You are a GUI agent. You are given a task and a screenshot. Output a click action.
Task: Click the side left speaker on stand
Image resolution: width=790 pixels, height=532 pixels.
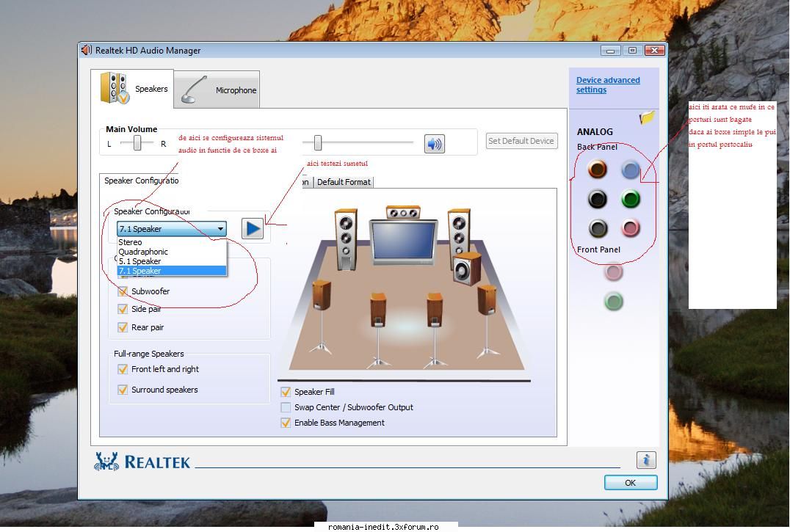[322, 317]
